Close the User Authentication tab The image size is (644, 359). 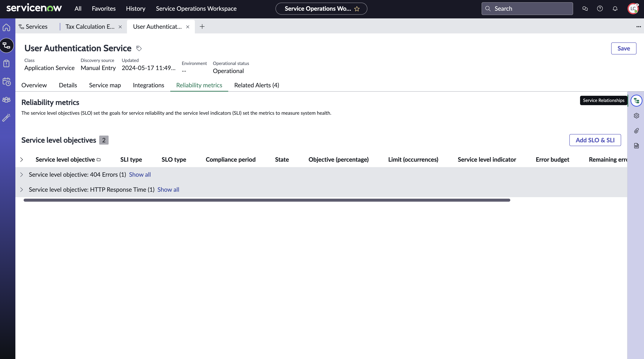pos(188,27)
